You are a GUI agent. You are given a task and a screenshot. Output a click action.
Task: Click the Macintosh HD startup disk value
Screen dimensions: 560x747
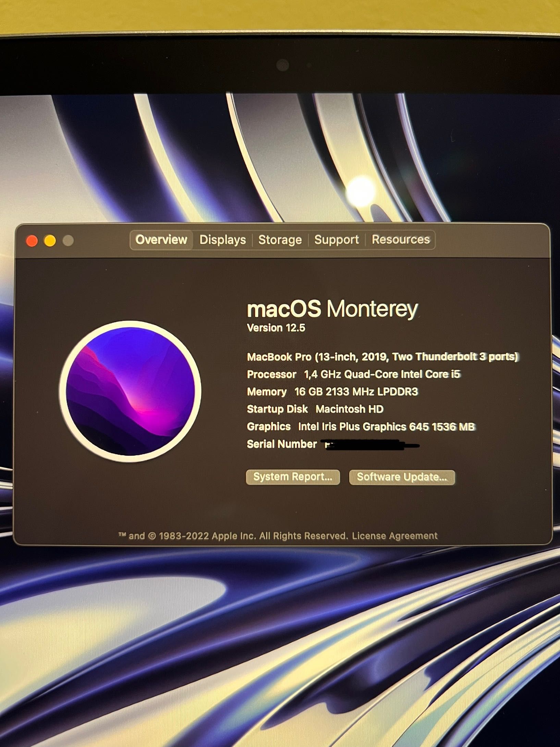[350, 409]
